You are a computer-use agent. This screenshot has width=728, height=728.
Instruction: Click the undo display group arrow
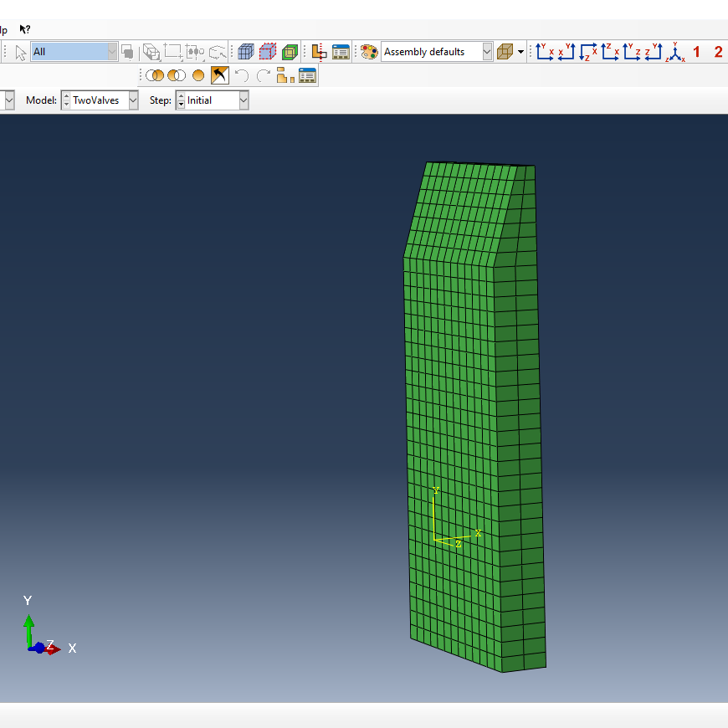pyautogui.click(x=242, y=76)
